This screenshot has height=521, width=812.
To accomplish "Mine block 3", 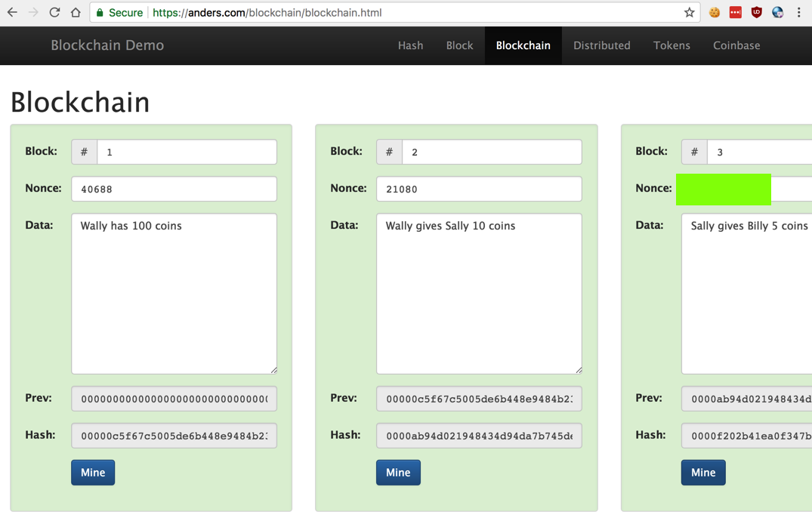I will pos(703,473).
